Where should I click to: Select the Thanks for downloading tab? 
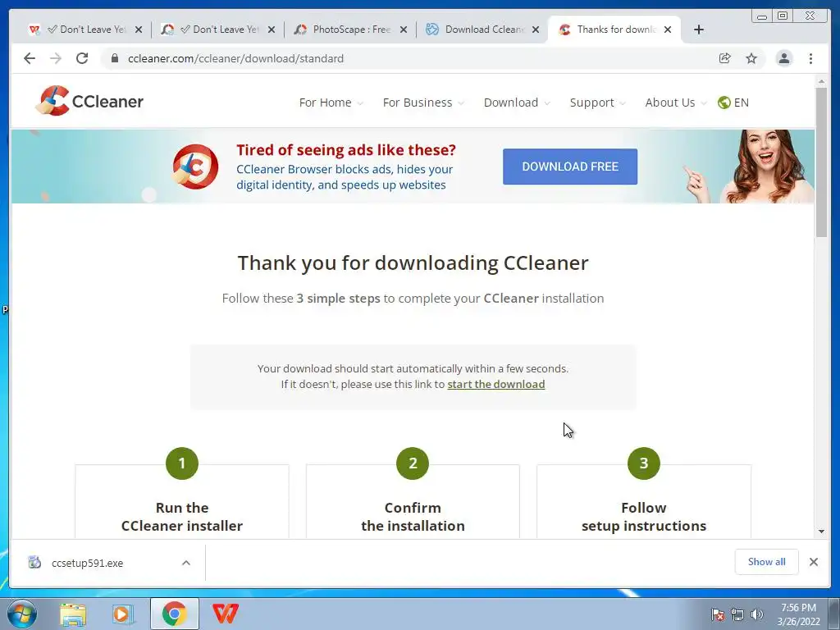click(615, 30)
